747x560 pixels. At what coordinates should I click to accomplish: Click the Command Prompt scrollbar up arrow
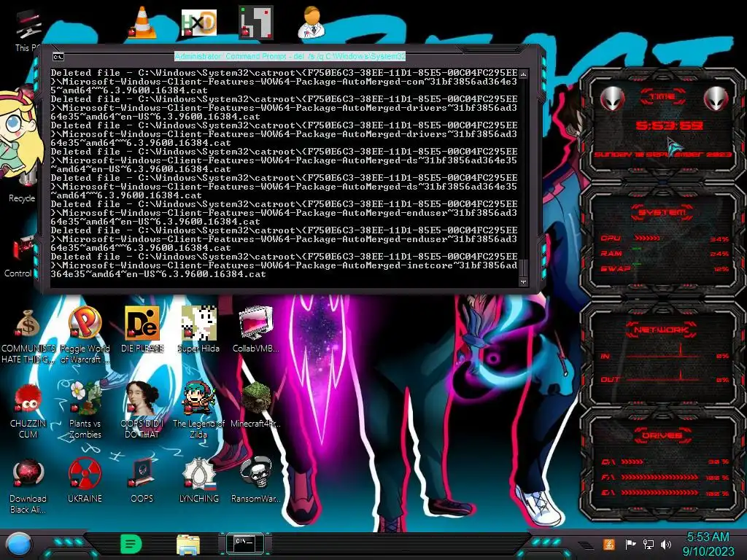pyautogui.click(x=524, y=74)
